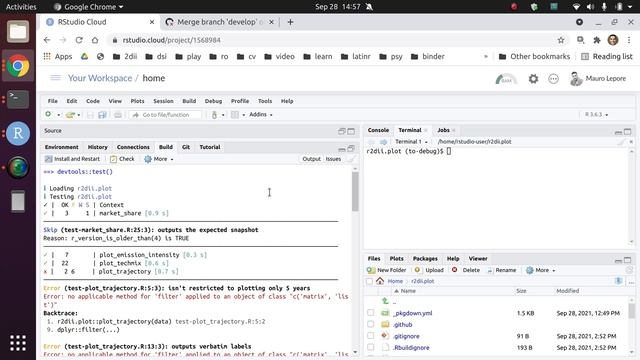640x360 pixels.
Task: Click the Build output vertical scrollbar
Action: tap(355, 191)
